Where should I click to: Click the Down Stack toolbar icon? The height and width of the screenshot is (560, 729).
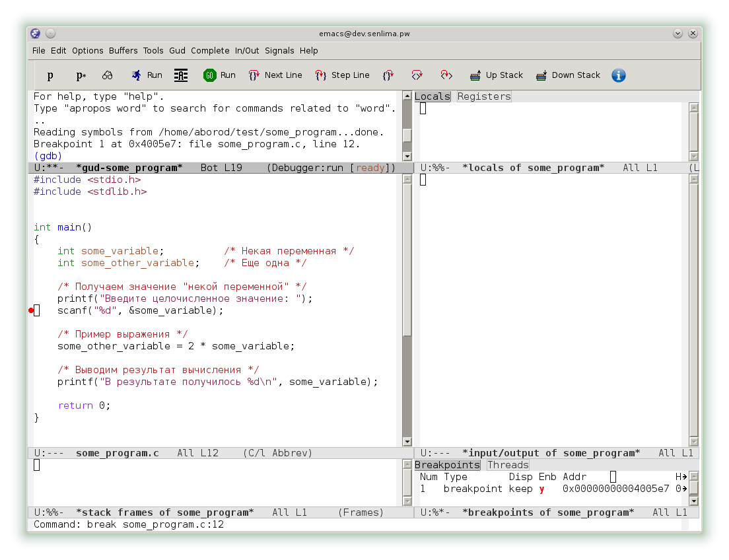coord(541,75)
